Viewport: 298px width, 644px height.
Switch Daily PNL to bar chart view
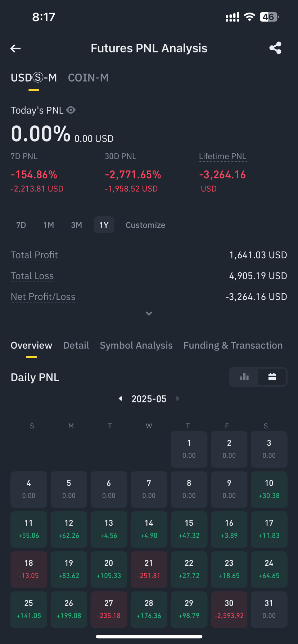point(244,377)
